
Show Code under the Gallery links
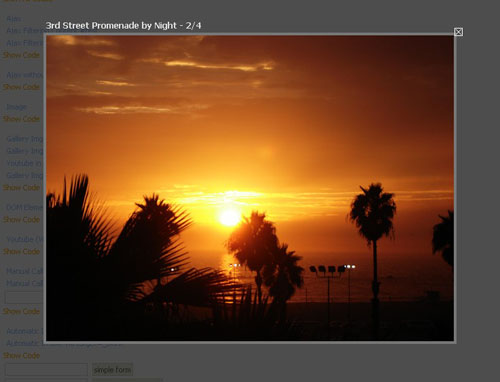tap(21, 188)
